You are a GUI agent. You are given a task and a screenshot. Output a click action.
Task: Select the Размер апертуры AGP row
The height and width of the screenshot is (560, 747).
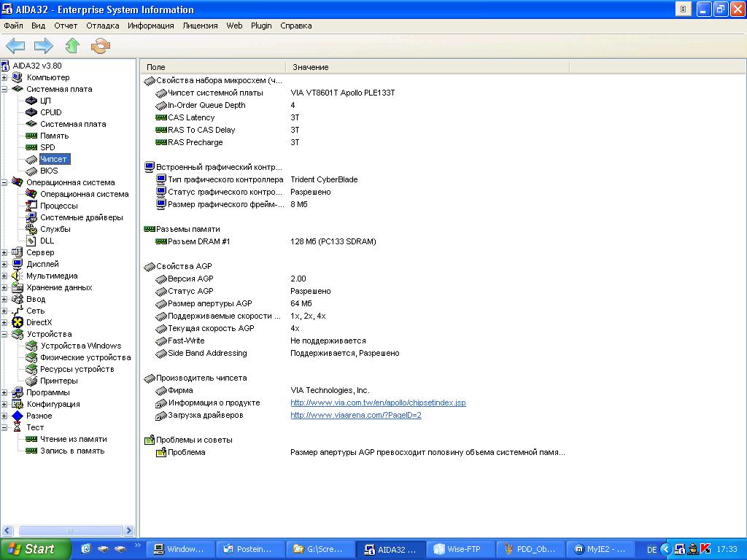coord(210,303)
